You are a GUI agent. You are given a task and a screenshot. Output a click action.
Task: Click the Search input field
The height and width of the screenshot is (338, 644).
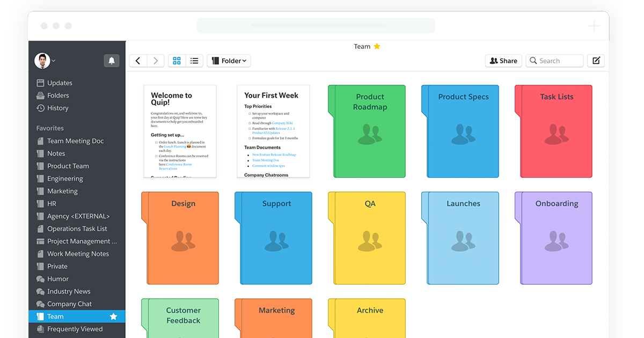[x=554, y=61]
